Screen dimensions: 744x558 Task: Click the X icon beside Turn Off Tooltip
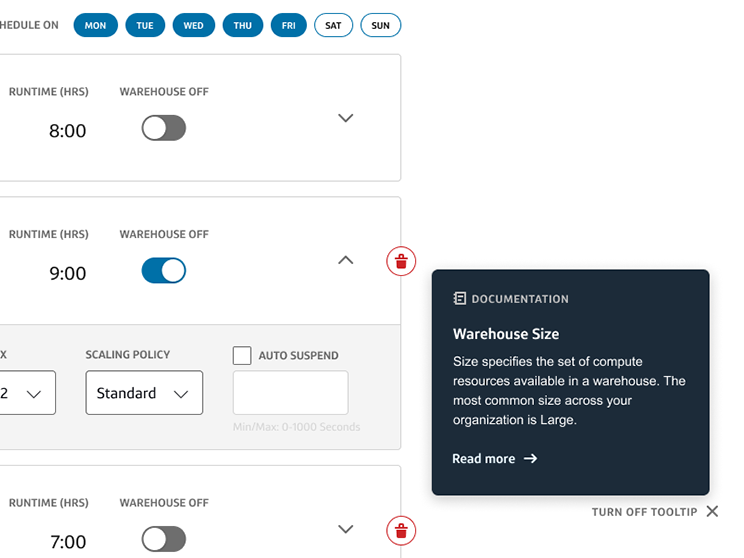pyautogui.click(x=712, y=512)
